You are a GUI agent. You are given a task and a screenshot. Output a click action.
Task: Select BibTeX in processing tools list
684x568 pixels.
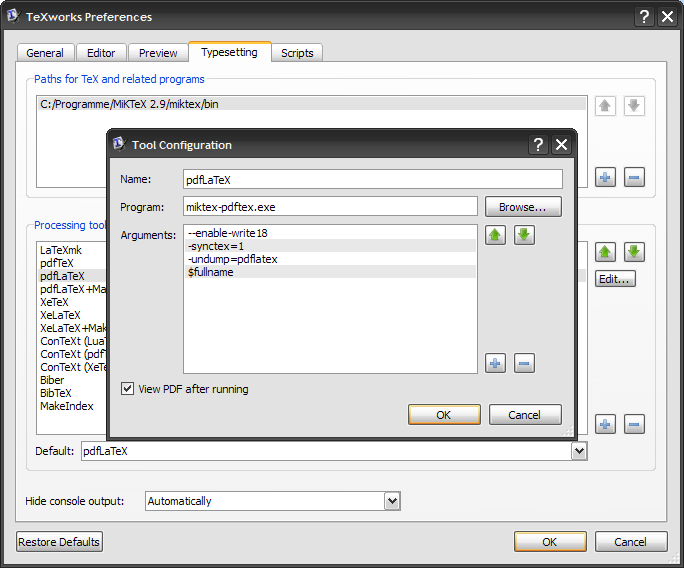pyautogui.click(x=55, y=393)
